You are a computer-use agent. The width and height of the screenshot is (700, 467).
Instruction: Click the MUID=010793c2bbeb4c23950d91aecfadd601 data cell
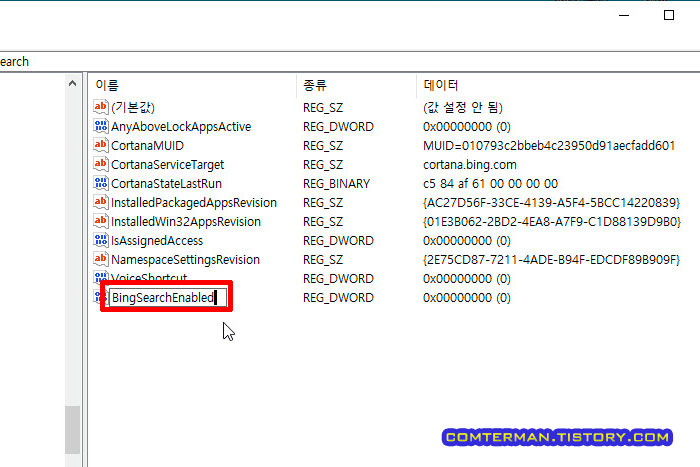pyautogui.click(x=549, y=146)
